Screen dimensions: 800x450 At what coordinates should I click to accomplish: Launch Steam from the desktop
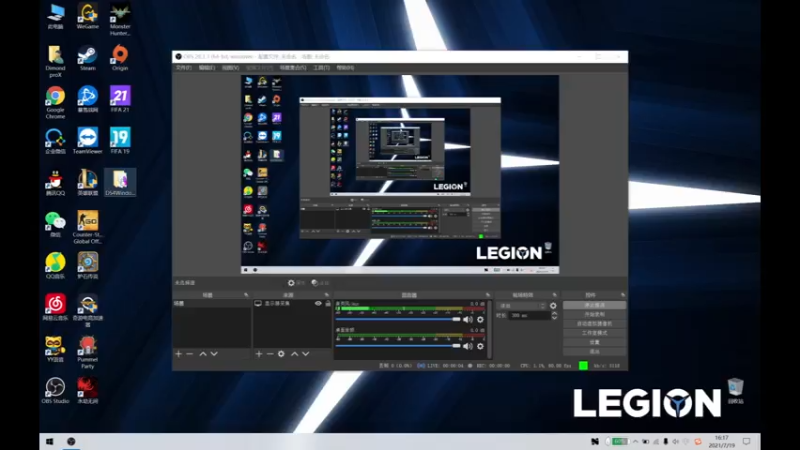coord(88,58)
